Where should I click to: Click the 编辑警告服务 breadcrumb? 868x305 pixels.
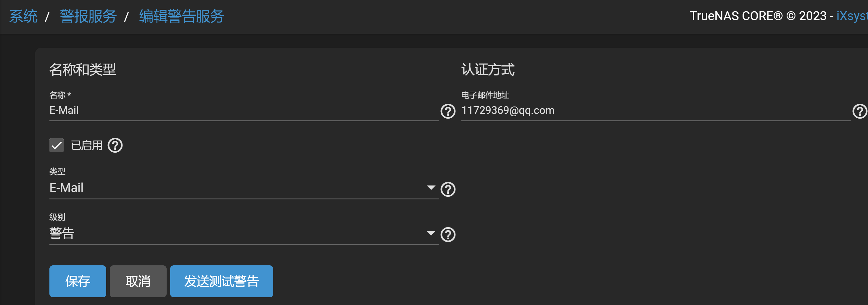[182, 16]
